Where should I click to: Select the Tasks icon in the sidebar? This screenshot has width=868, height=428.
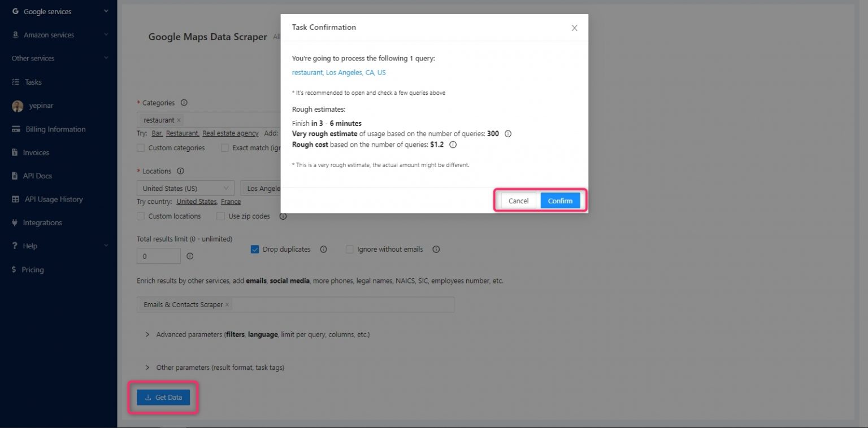(16, 82)
